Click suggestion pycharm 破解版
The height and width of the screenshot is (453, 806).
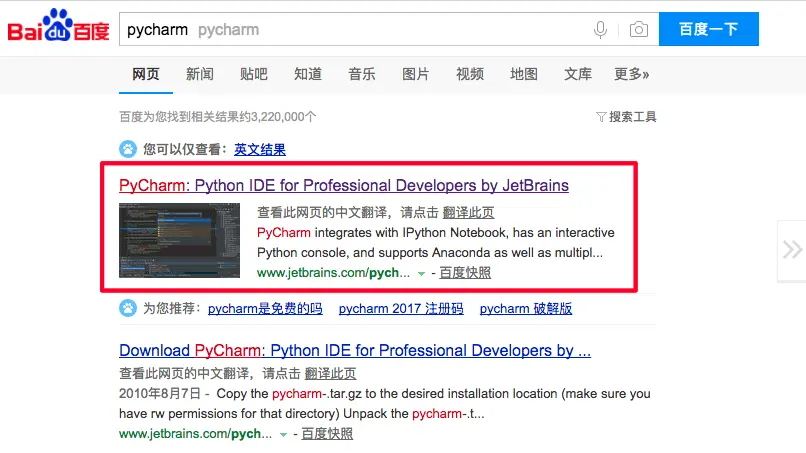[x=526, y=309]
